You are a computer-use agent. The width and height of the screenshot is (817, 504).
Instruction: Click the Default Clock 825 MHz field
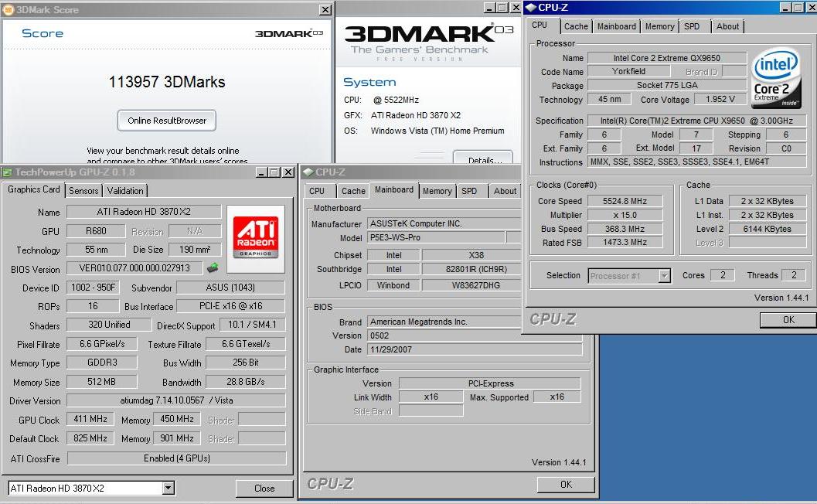pos(90,438)
